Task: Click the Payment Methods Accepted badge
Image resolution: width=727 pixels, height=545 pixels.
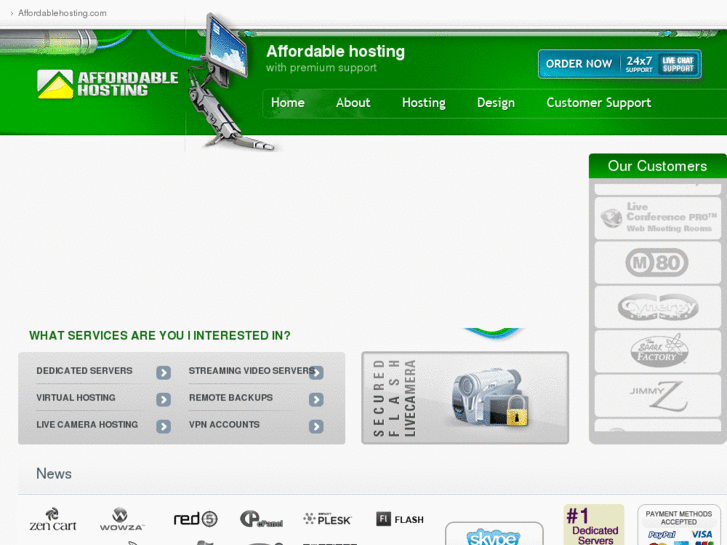Action: (x=678, y=525)
